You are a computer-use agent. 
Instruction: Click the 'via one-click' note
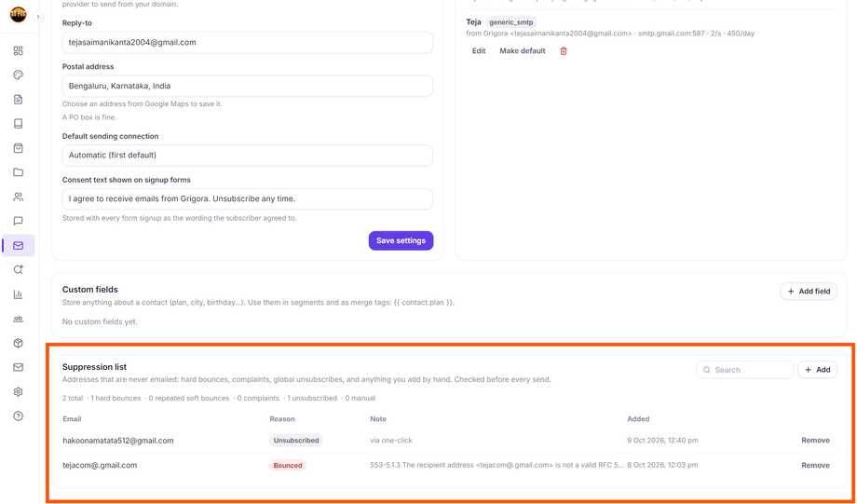pyautogui.click(x=391, y=440)
